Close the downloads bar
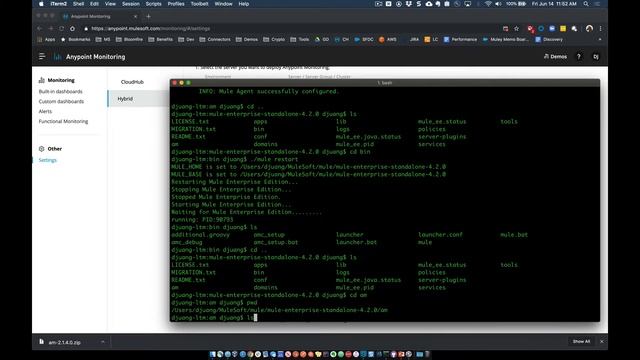Image resolution: width=640 pixels, height=360 pixels. click(602, 342)
